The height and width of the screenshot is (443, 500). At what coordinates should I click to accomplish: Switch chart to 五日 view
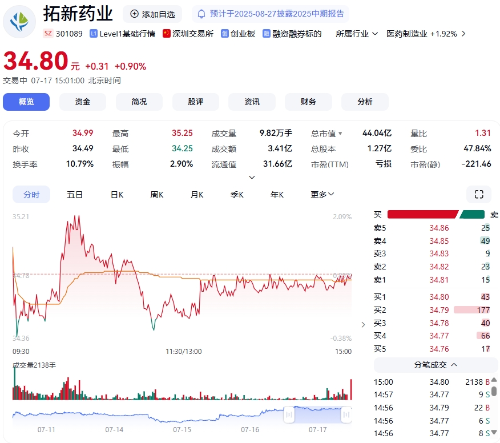coord(74,194)
